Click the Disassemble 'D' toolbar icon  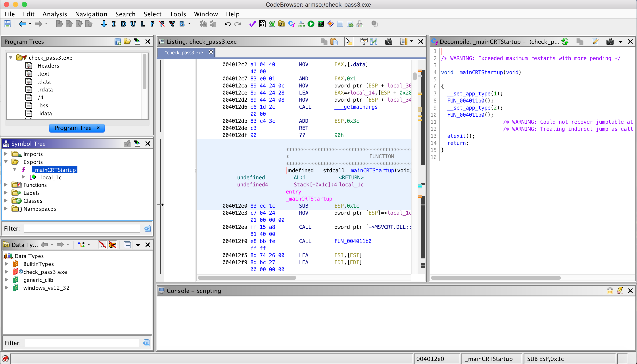(123, 24)
